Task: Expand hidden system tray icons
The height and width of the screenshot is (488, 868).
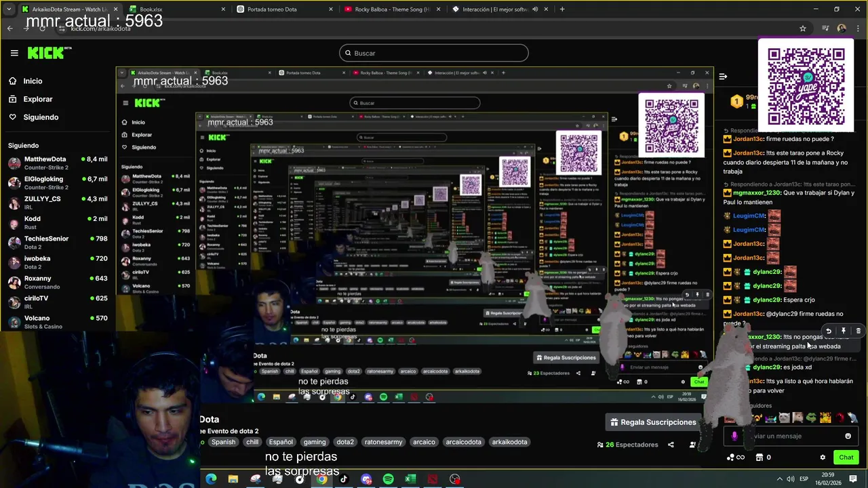Action: (779, 479)
